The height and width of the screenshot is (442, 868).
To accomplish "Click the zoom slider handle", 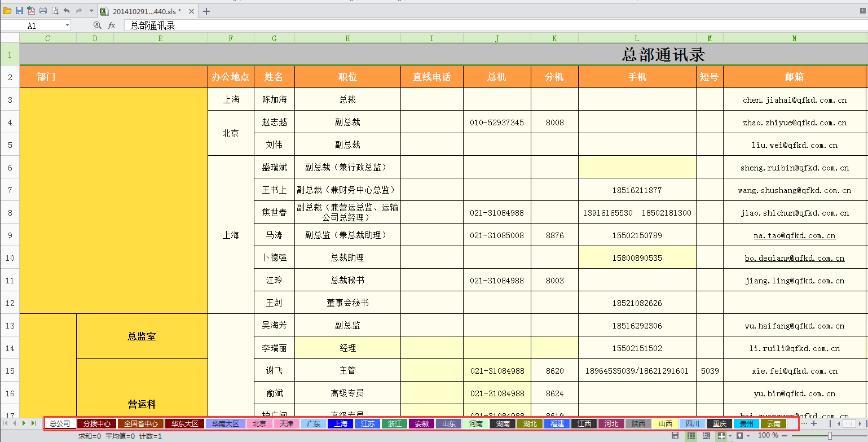I will 830,436.
